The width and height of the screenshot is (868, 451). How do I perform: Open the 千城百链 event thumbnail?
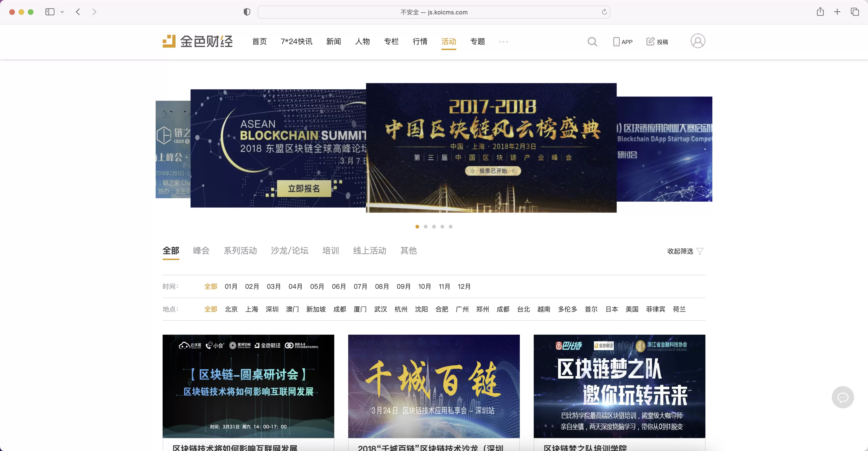[x=434, y=386]
